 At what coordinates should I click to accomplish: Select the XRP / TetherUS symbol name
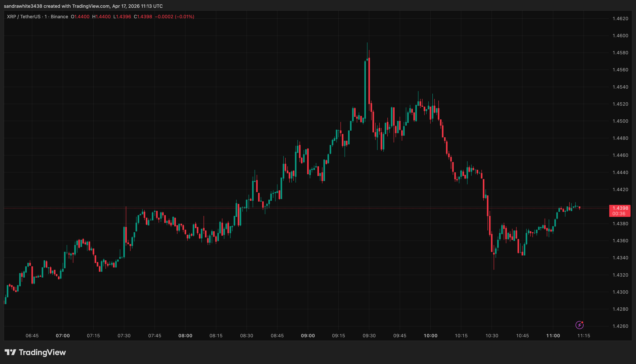(24, 16)
